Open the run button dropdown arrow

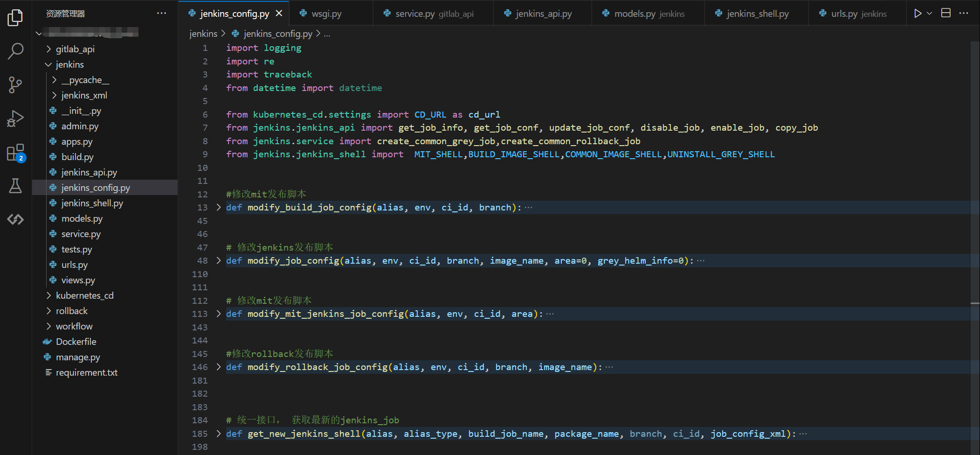click(929, 14)
